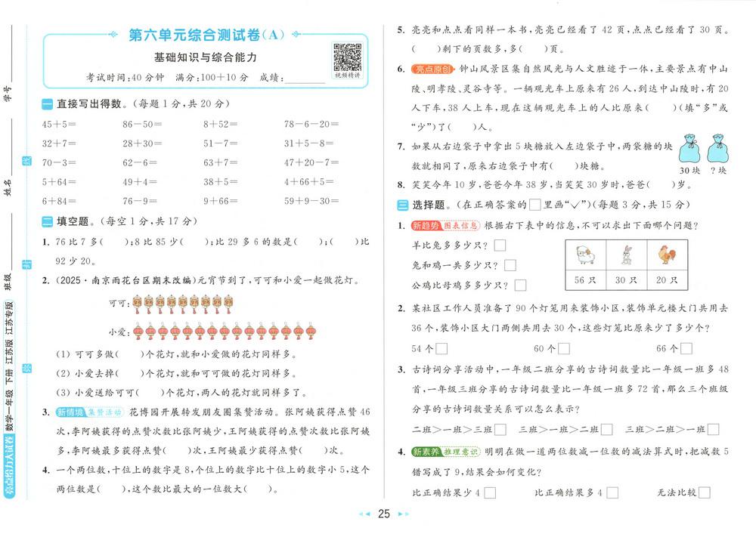756x534 pixels.
Task: Click 可可's row of lanterns
Action: click(183, 304)
